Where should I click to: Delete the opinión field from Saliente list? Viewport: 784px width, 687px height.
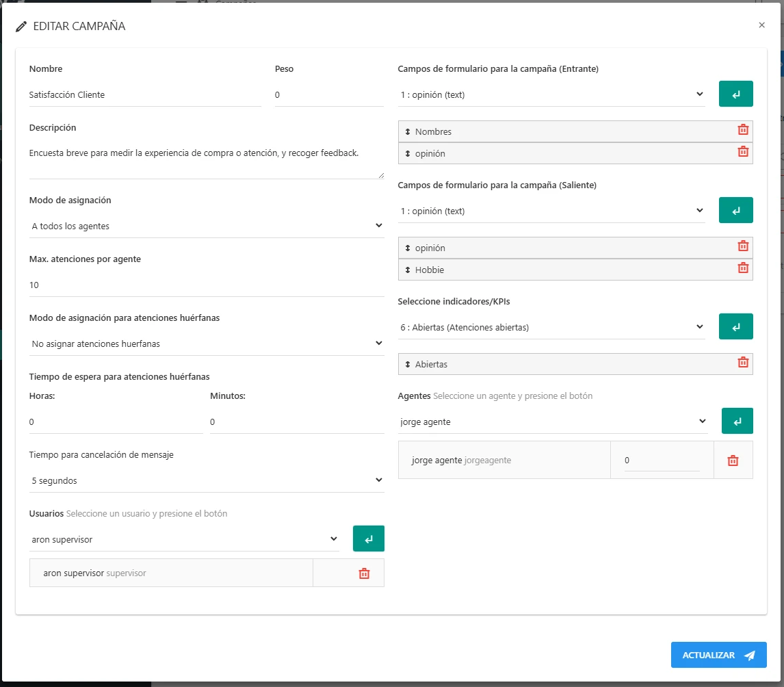click(743, 246)
